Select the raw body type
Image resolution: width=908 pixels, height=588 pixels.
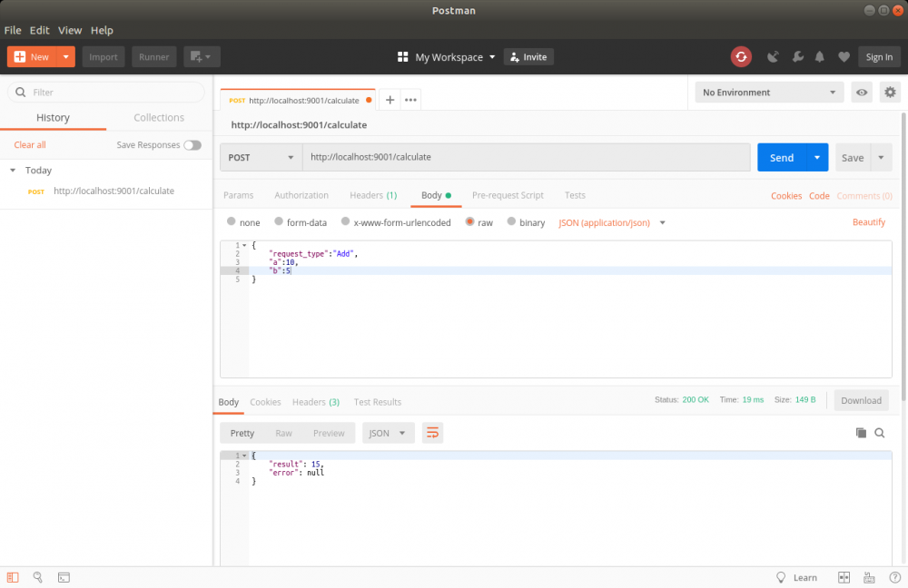[469, 221]
